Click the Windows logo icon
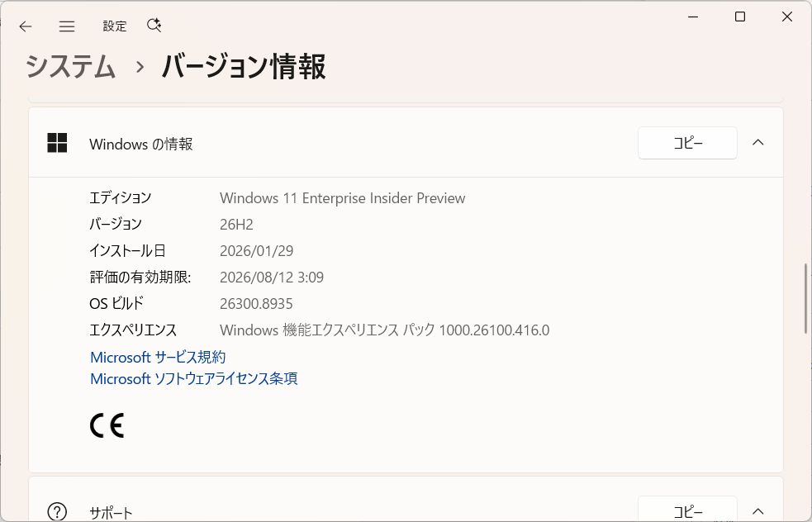The width and height of the screenshot is (812, 522). [x=57, y=143]
